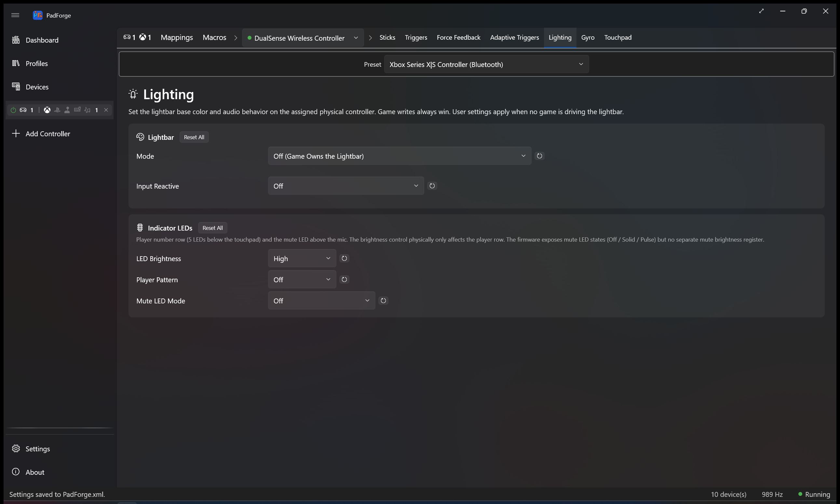
Task: Click the chevron after Macros tab
Action: 236,38
